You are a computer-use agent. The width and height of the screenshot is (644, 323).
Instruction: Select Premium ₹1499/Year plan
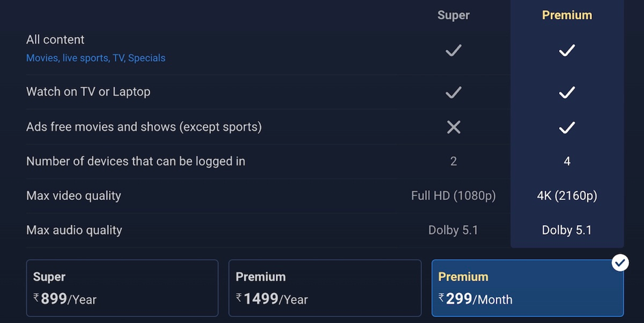tap(325, 287)
